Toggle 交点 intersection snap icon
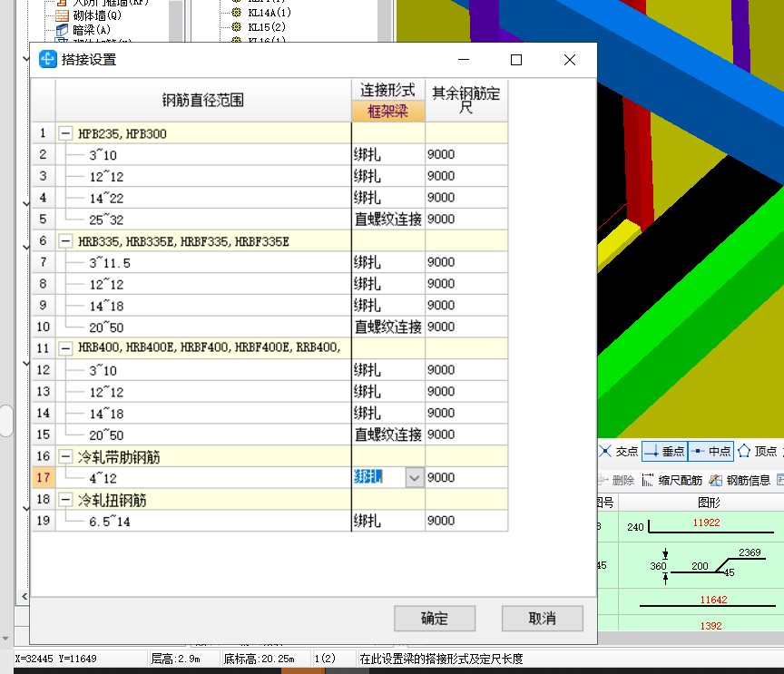784x674 pixels. point(605,451)
